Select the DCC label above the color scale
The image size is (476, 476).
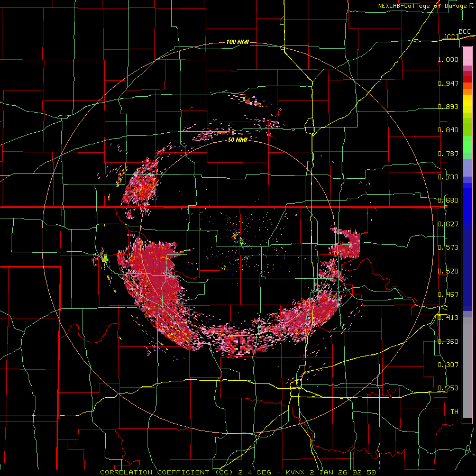(464, 32)
